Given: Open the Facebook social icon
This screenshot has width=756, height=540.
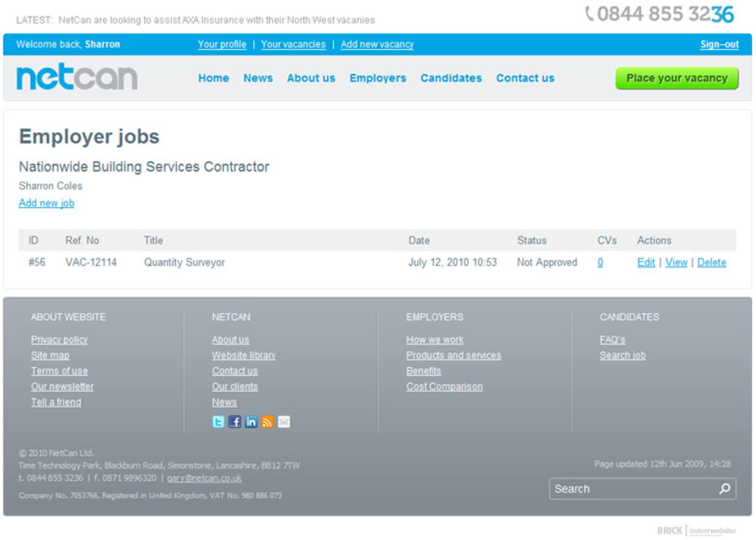Looking at the screenshot, I should [x=234, y=422].
